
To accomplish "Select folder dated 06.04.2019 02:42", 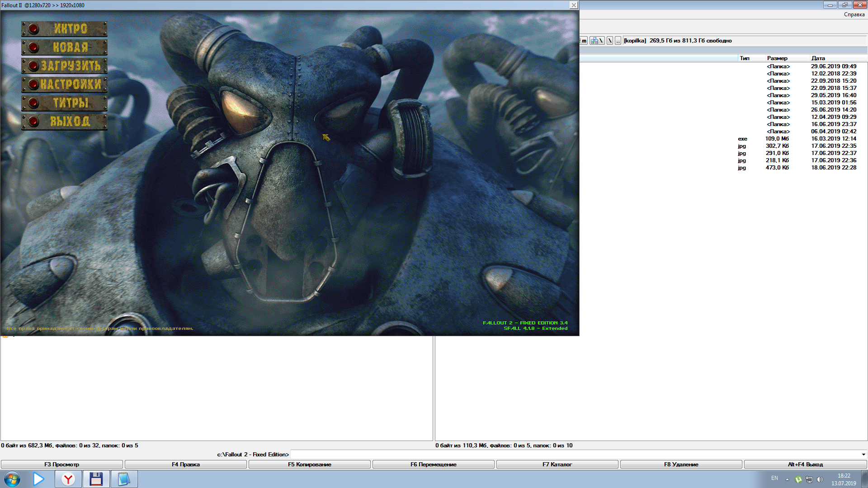I will point(723,131).
